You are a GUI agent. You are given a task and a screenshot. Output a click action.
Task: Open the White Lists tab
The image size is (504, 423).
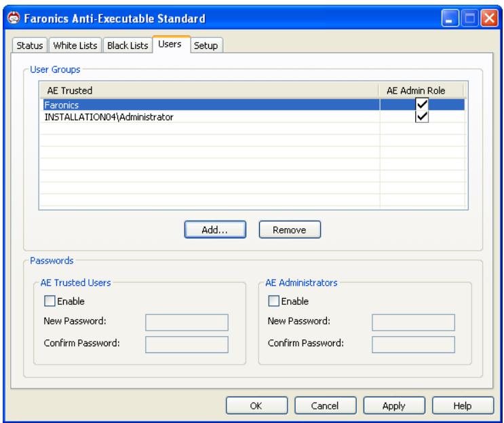(75, 45)
